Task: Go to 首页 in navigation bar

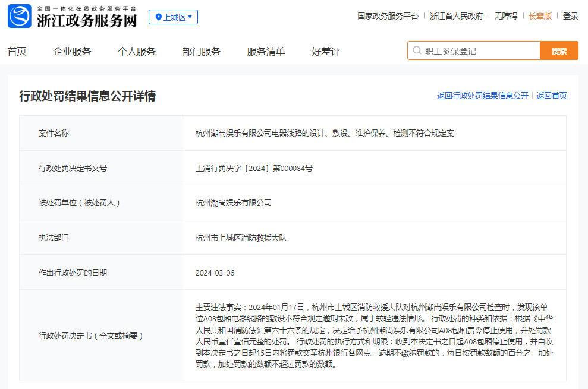Action: (17, 51)
